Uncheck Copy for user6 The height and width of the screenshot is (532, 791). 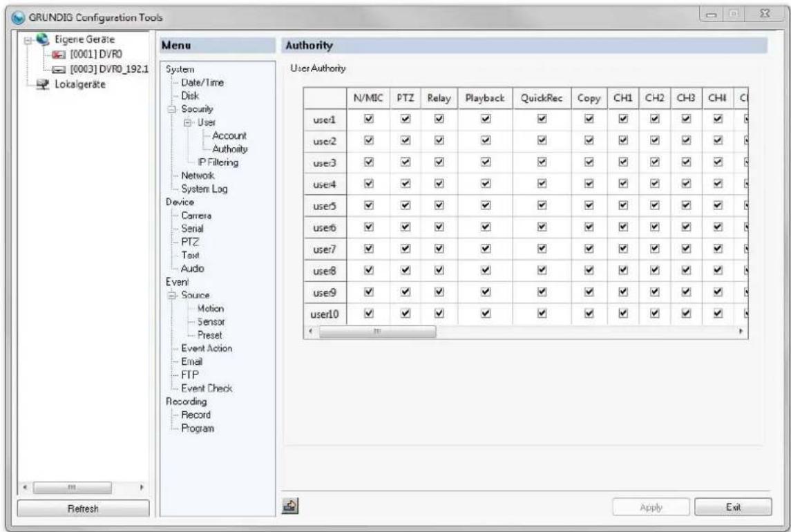pos(589,227)
